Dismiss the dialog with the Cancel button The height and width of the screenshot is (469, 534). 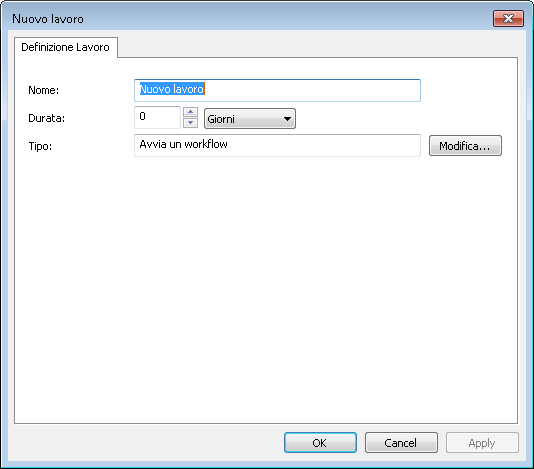[x=401, y=443]
